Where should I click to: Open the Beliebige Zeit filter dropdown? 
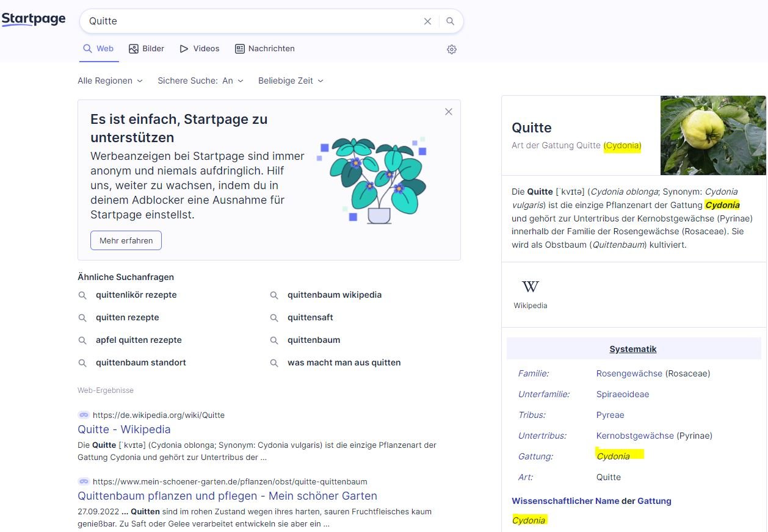coord(291,81)
